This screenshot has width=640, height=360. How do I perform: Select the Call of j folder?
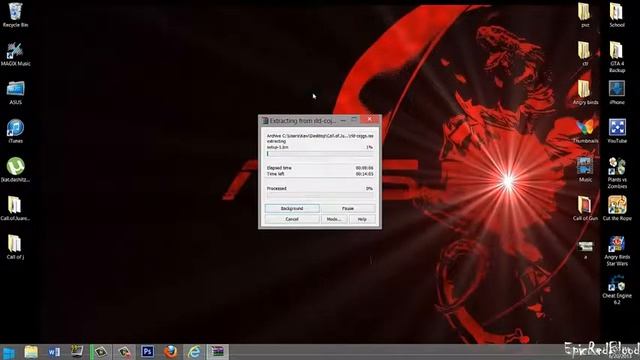point(15,247)
